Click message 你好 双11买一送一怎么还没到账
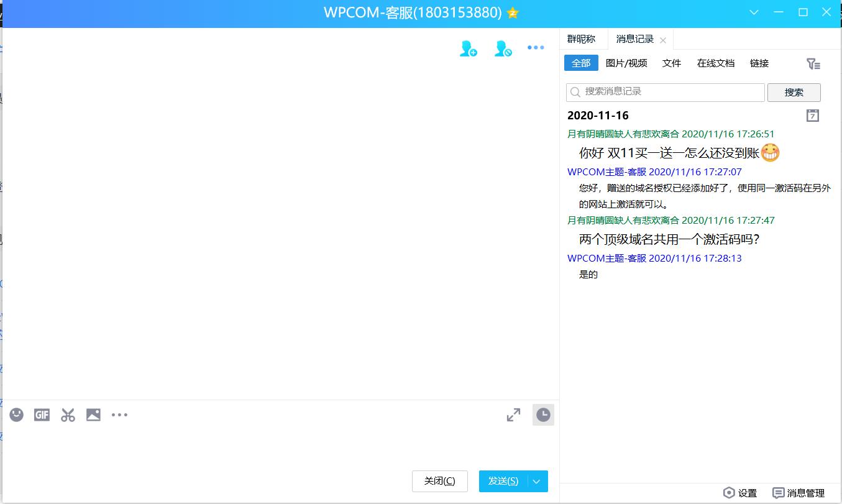842x504 pixels. 669,153
